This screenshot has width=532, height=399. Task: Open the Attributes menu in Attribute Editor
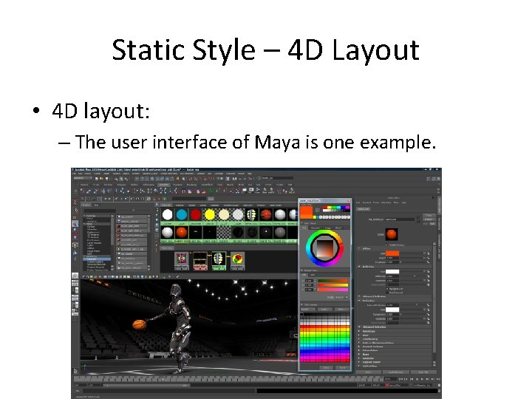click(386, 202)
